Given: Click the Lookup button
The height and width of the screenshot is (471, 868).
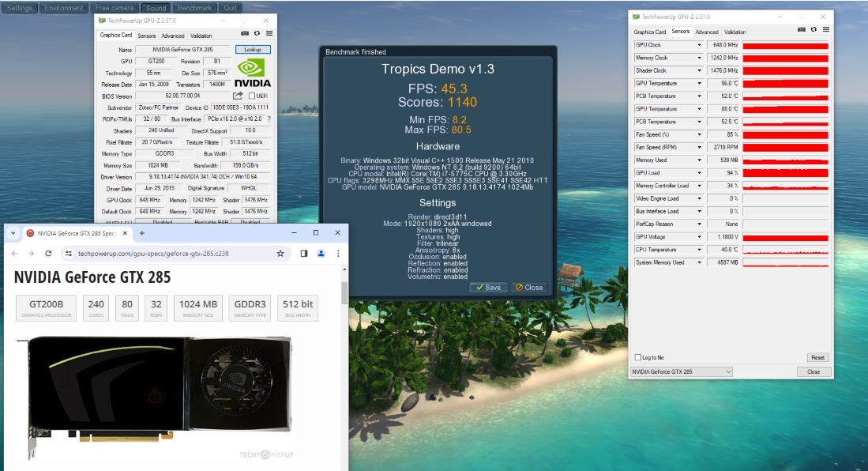Looking at the screenshot, I should point(253,49).
